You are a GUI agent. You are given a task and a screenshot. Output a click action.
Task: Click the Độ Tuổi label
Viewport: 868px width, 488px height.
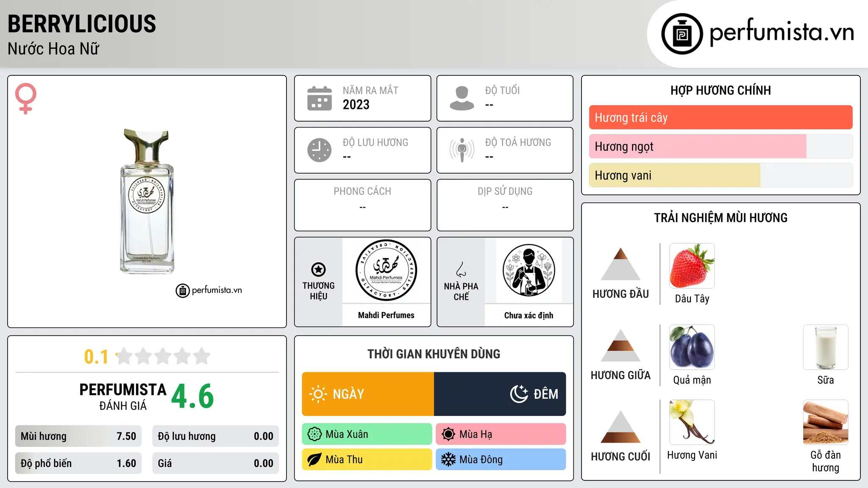pyautogui.click(x=502, y=90)
